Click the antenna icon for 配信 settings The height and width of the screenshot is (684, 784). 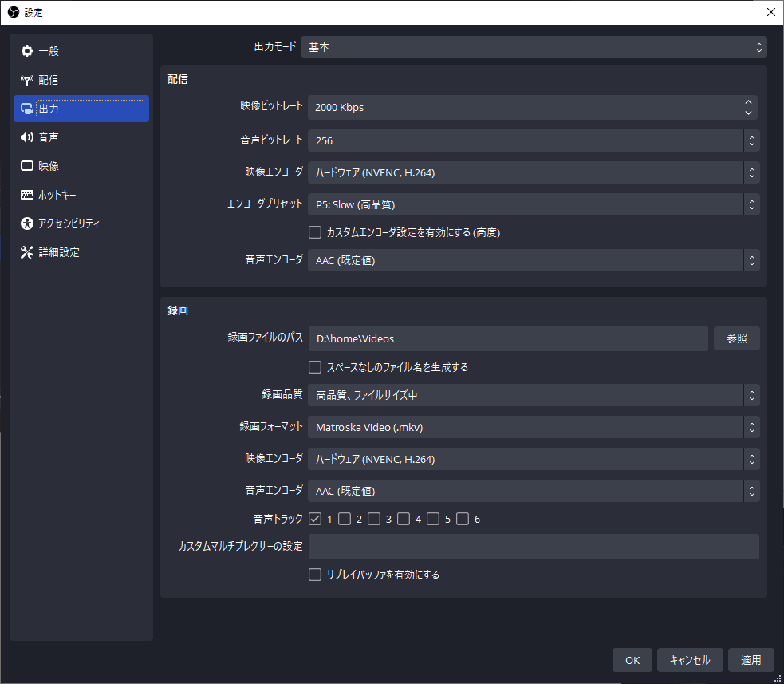pos(27,80)
